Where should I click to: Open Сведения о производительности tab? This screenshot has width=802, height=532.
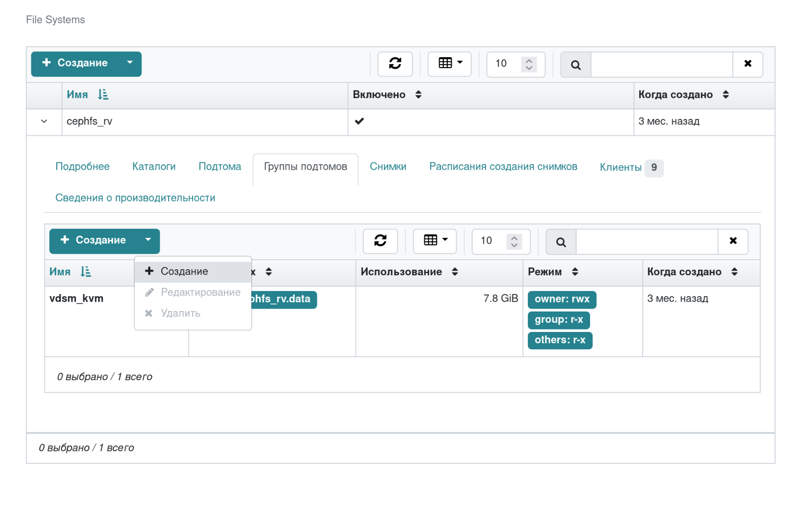135,198
